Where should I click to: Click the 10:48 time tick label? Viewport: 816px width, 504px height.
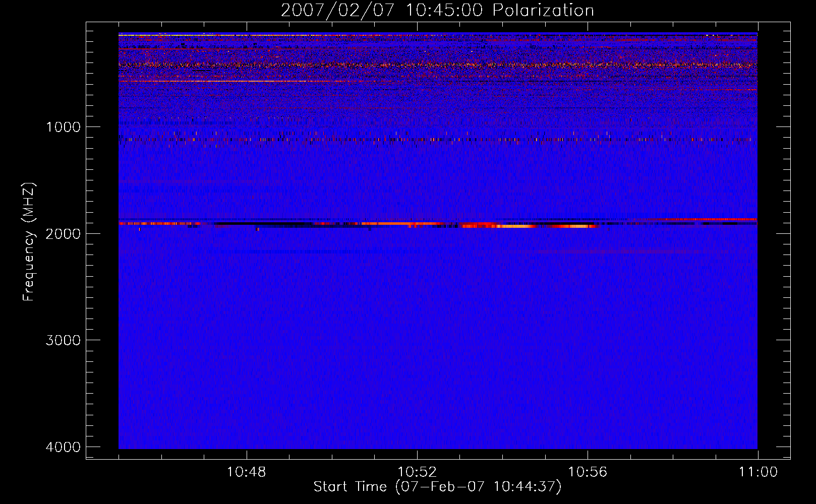point(246,472)
